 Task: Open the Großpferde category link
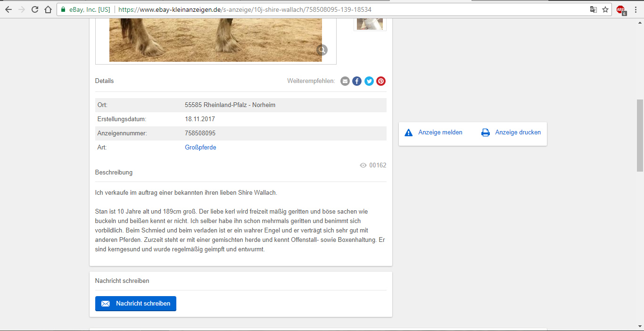pos(200,148)
